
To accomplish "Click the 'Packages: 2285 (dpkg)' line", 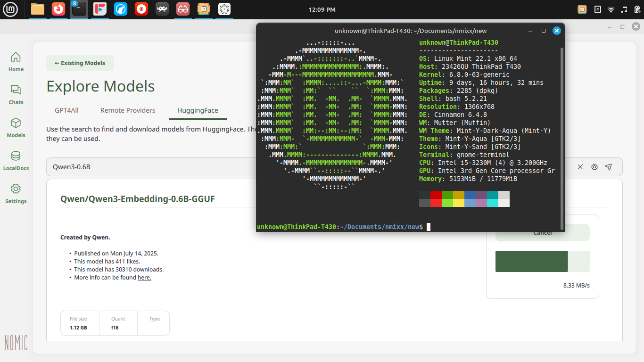I will (459, 90).
